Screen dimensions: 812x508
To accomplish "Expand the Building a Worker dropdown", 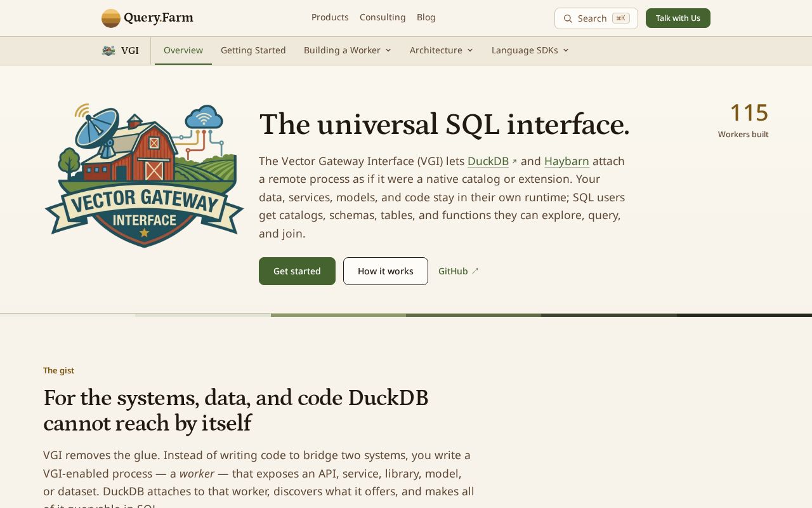I will click(x=348, y=50).
